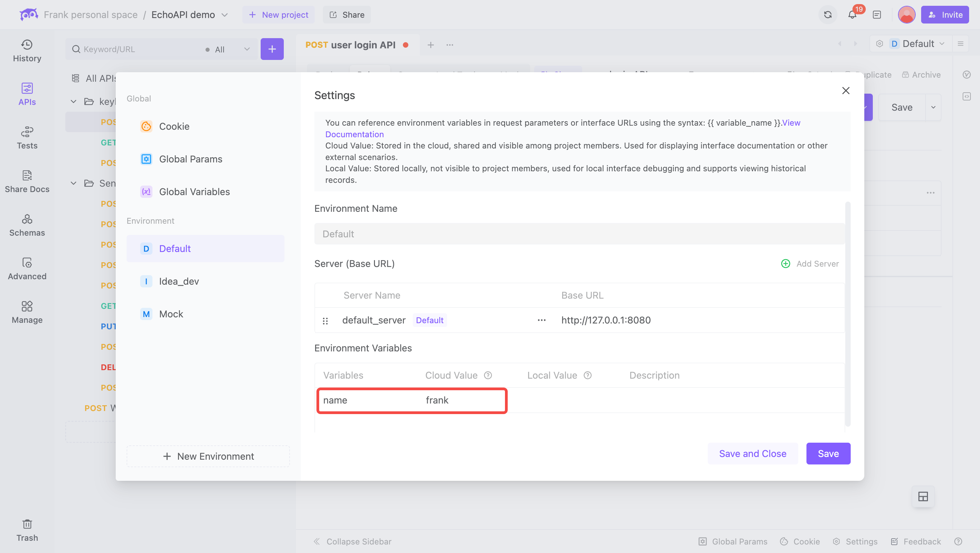
Task: Click the Manage panel icon
Action: tap(27, 306)
